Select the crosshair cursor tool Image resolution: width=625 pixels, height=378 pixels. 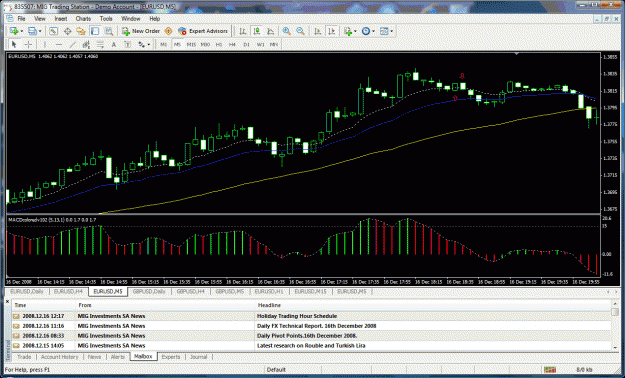(28, 45)
